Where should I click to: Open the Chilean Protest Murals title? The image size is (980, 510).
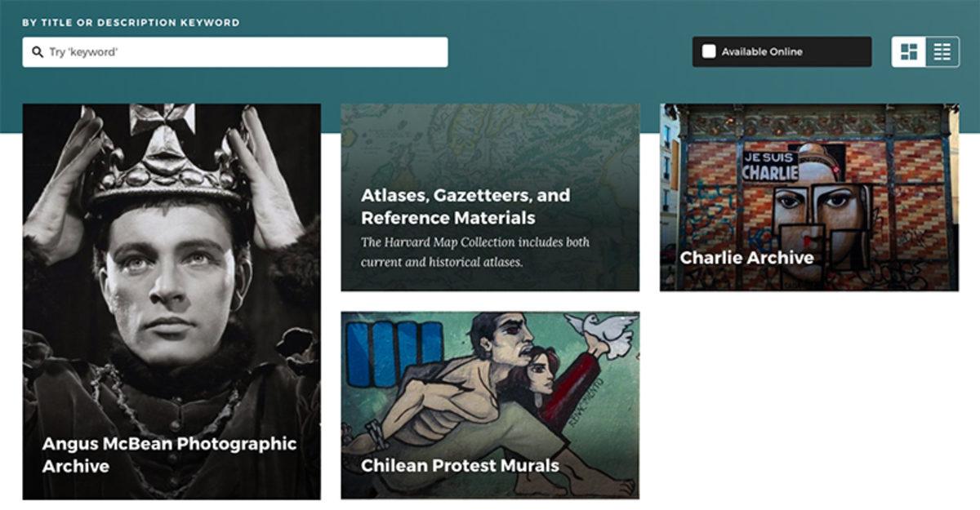[460, 466]
